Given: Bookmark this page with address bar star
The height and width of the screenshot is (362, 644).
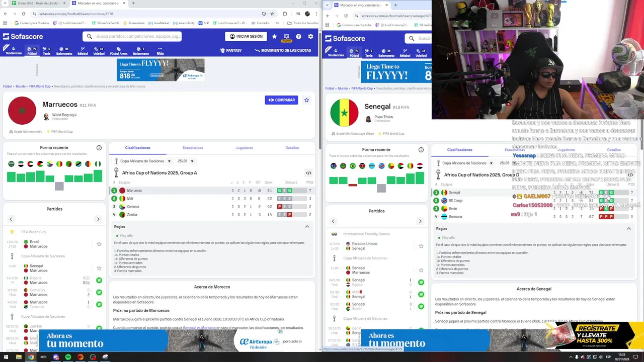Looking at the screenshot, I should click(273, 14).
